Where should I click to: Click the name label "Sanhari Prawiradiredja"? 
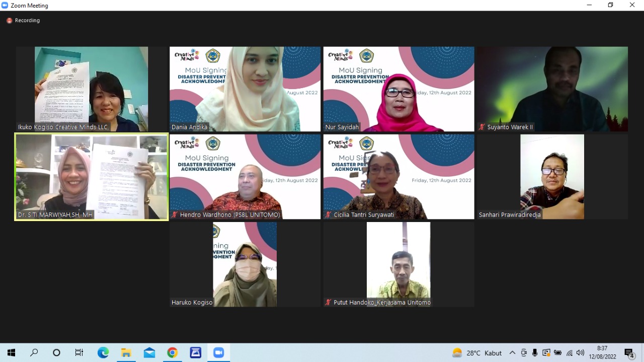point(510,215)
